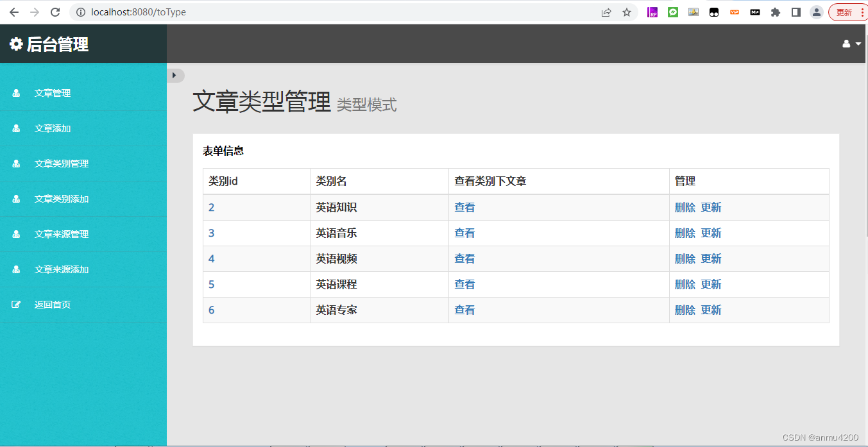
Task: Click 查看 for 英语课程
Action: tap(464, 284)
